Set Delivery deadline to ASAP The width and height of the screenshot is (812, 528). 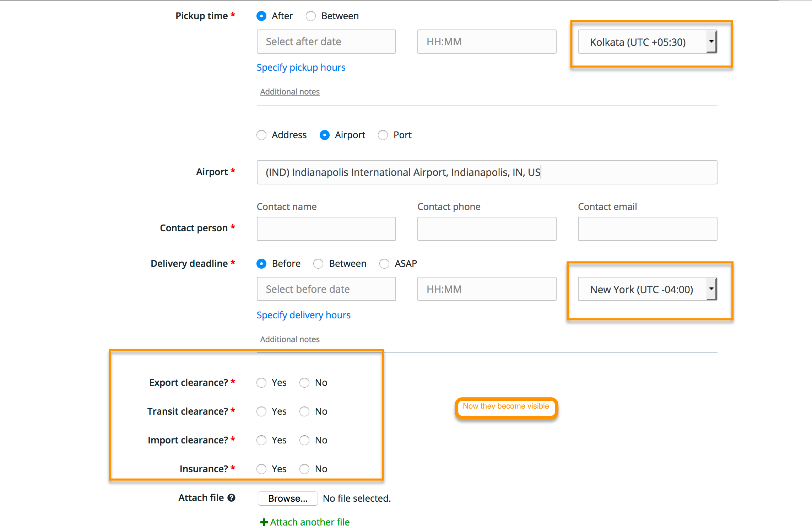pyautogui.click(x=384, y=264)
